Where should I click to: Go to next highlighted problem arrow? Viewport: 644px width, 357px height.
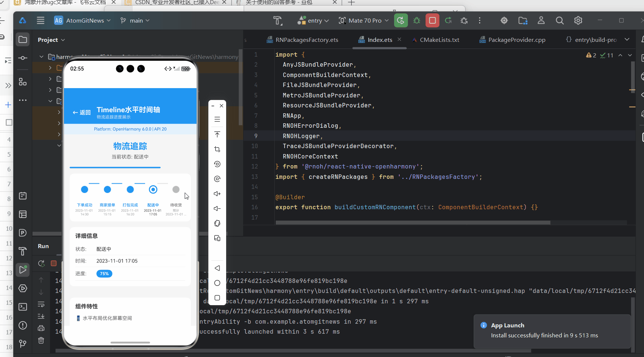[630, 55]
